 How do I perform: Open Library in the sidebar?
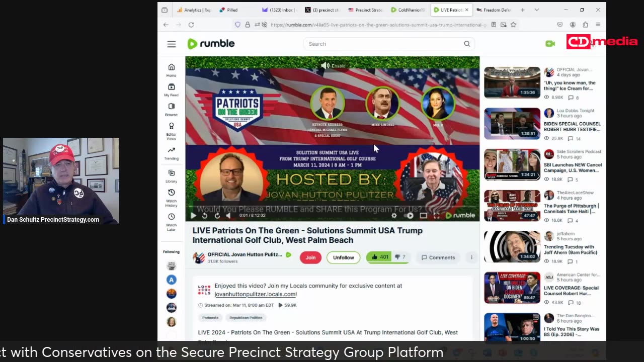pyautogui.click(x=172, y=176)
